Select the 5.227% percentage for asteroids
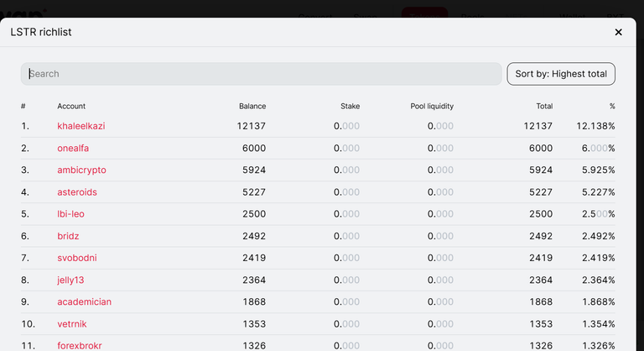Image resolution: width=644 pixels, height=351 pixels. click(599, 192)
